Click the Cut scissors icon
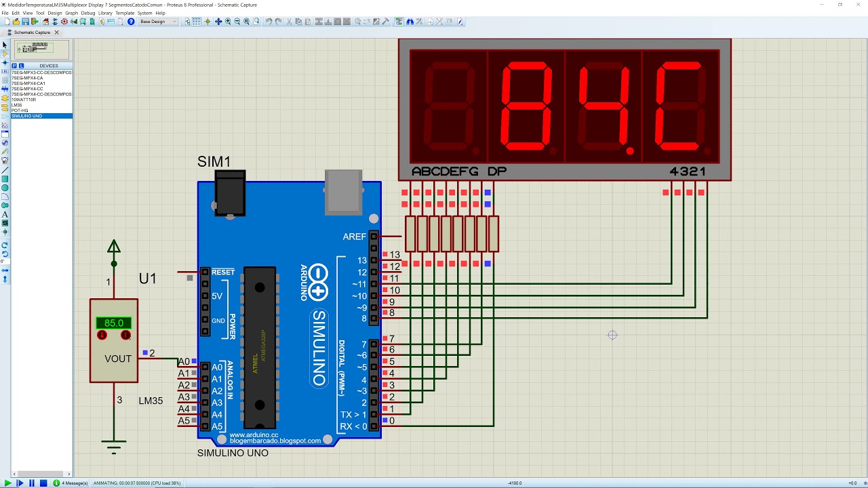Image resolution: width=868 pixels, height=488 pixels. (289, 22)
